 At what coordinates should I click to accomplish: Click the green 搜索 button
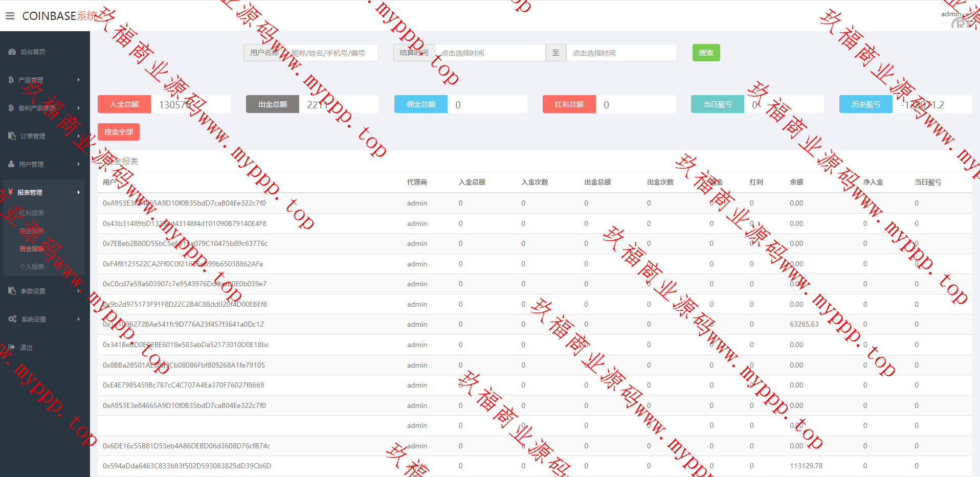pyautogui.click(x=706, y=53)
